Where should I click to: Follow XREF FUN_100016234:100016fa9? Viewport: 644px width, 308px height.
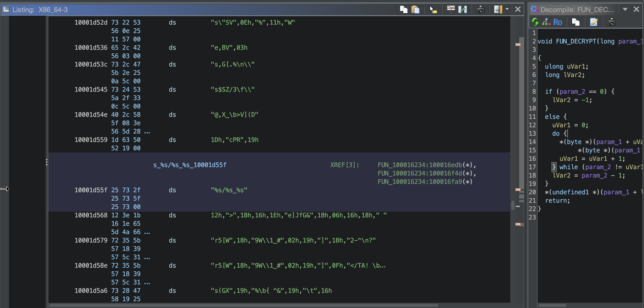420,182
